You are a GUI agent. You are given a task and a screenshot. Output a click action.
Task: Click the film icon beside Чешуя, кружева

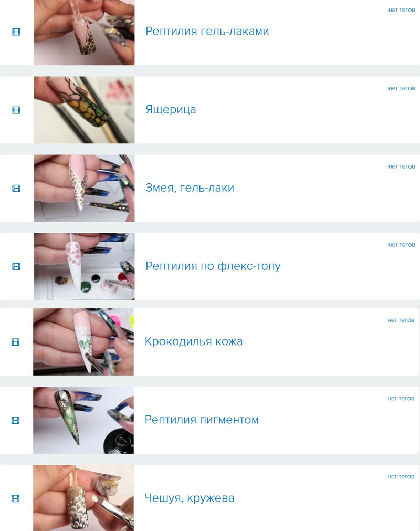click(16, 498)
